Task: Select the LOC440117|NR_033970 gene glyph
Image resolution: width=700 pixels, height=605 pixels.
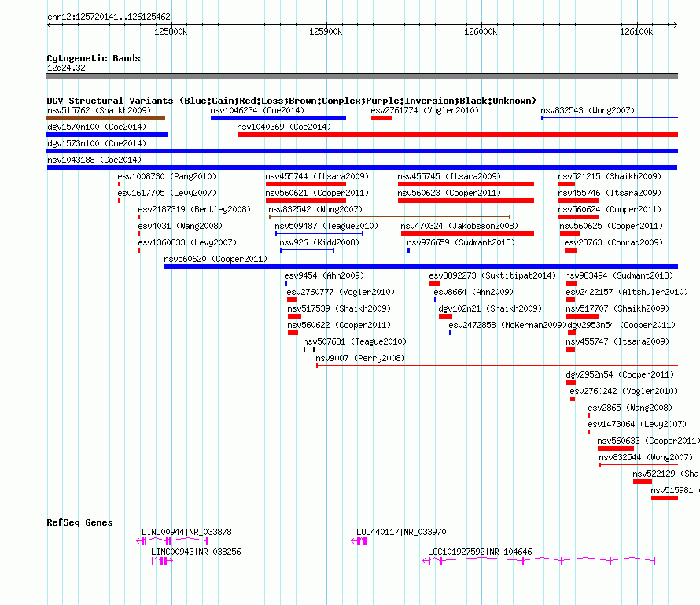Action: [359, 541]
